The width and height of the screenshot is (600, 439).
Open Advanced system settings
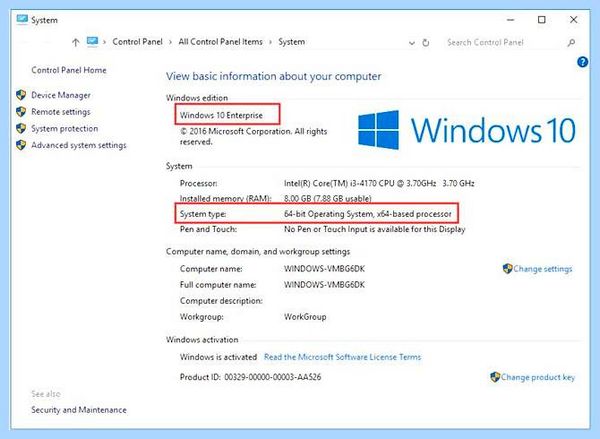79,145
